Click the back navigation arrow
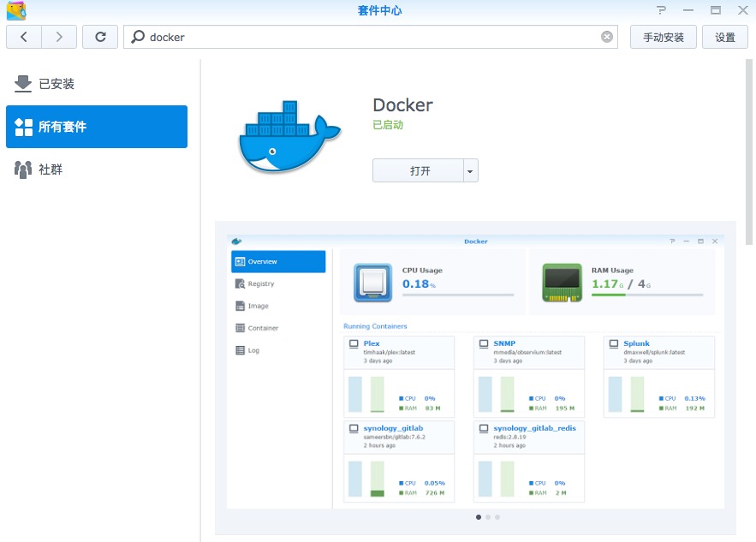756x542 pixels. pos(23,37)
